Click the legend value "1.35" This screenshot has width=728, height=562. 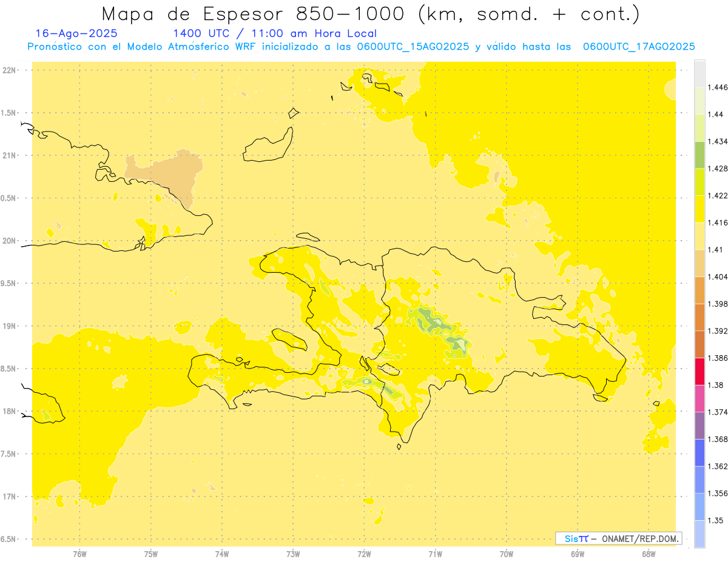pos(716,520)
